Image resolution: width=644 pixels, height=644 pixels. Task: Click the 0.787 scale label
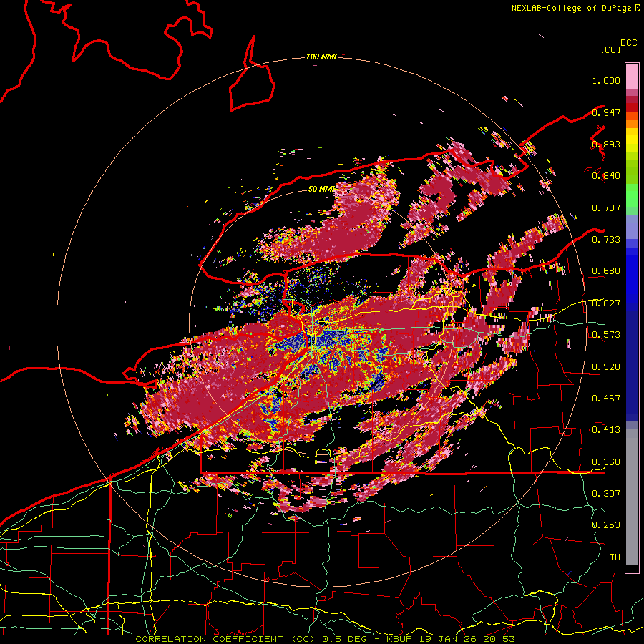click(x=606, y=208)
